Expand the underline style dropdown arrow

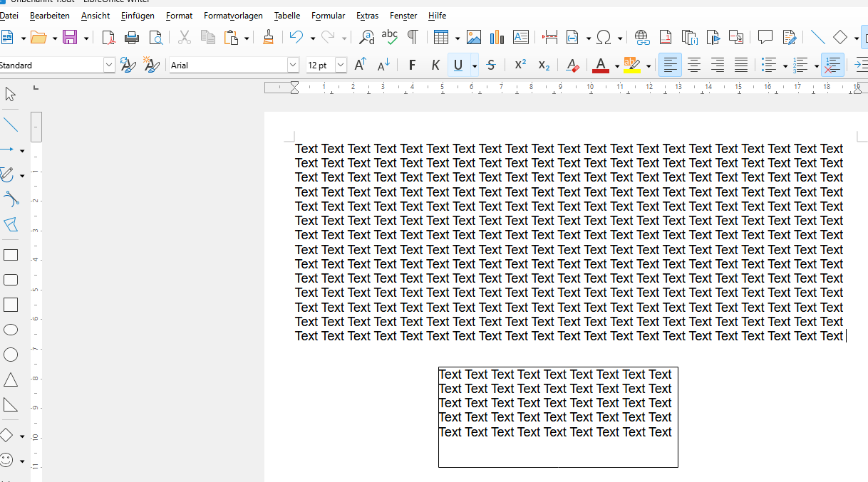coord(475,66)
